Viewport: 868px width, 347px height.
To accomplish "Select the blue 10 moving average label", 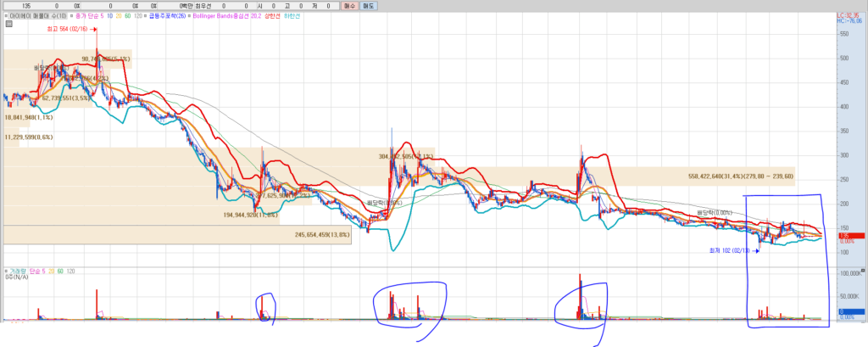I will coord(111,16).
